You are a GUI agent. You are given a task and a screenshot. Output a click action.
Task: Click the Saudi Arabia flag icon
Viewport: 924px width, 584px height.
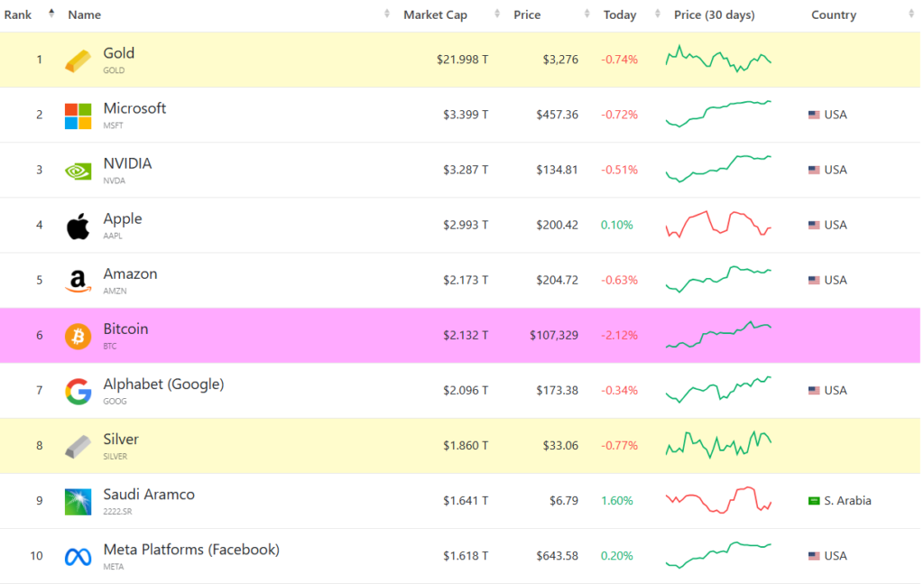(x=814, y=501)
